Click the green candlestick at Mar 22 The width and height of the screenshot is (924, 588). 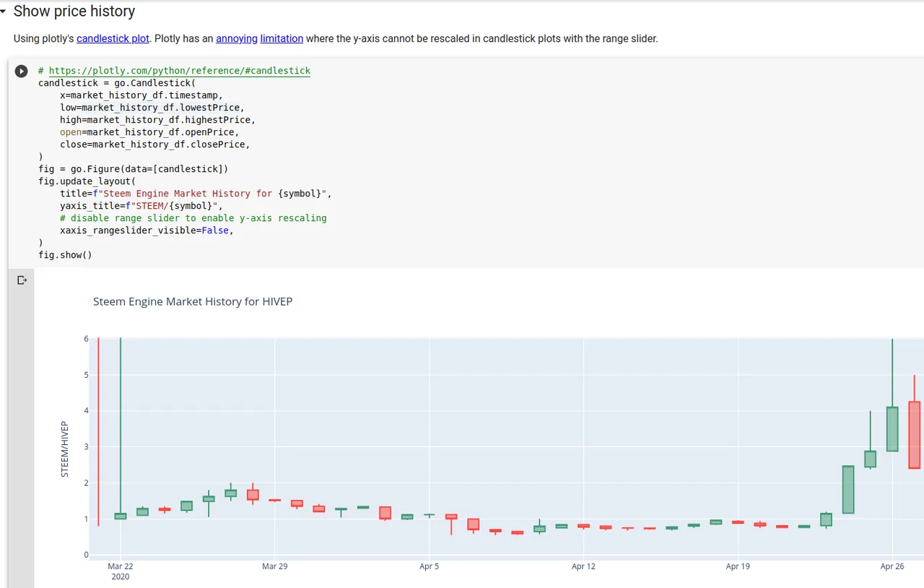click(x=121, y=516)
